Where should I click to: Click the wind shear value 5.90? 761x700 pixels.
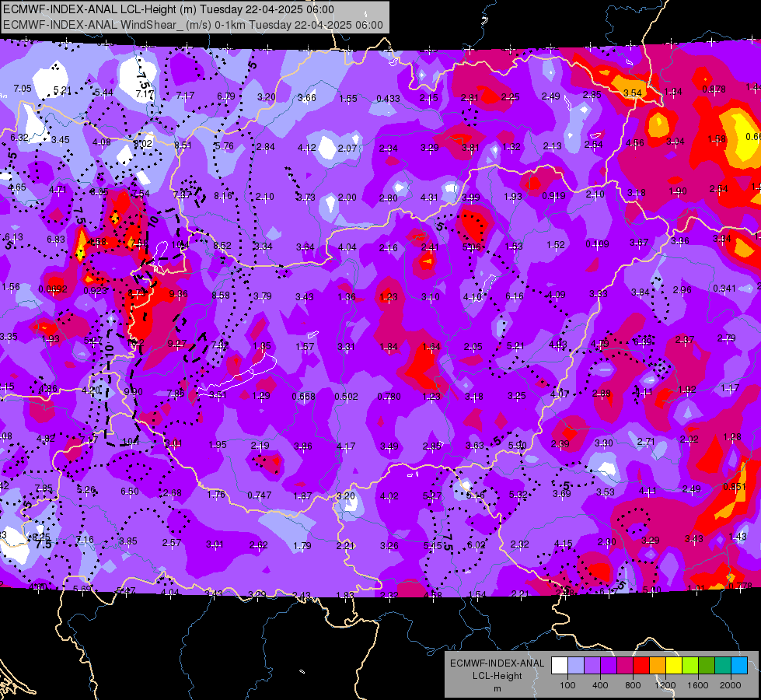(518, 445)
